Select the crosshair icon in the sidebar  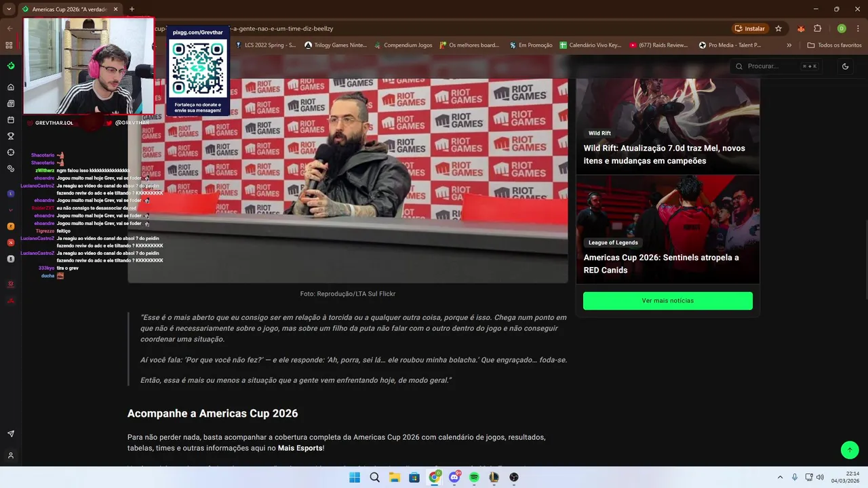[11, 152]
